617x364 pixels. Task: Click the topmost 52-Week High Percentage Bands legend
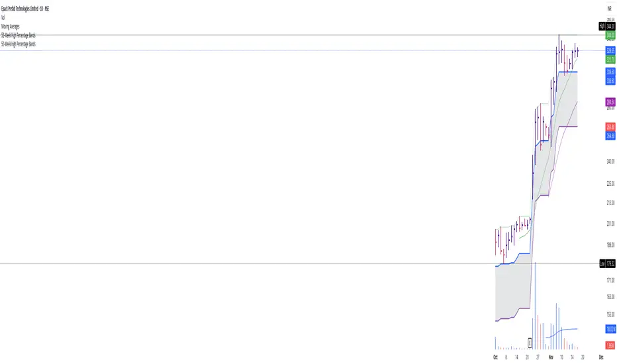point(18,35)
